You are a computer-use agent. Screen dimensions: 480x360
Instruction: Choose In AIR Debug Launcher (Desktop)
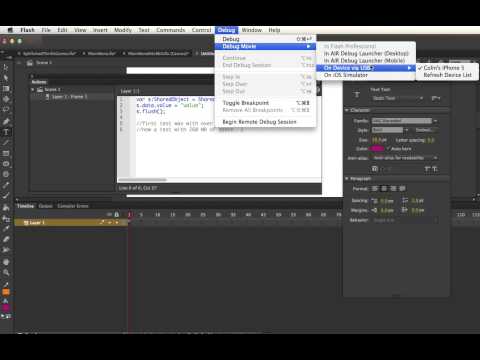366,53
